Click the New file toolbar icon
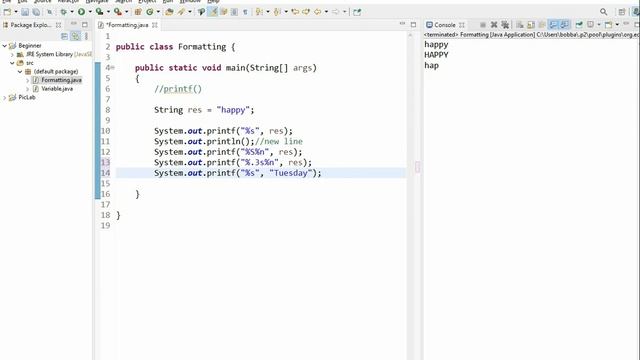Image resolution: width=640 pixels, height=360 pixels. click(7, 12)
